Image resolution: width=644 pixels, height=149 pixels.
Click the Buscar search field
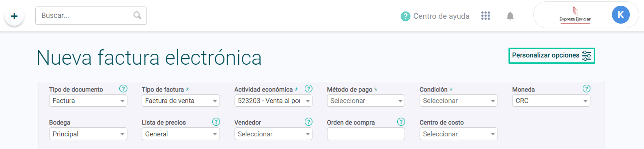coord(91,15)
